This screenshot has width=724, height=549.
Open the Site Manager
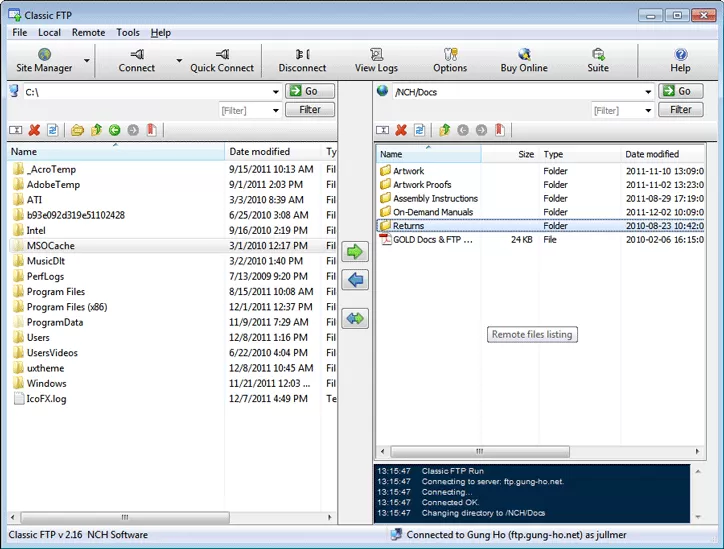tap(44, 60)
